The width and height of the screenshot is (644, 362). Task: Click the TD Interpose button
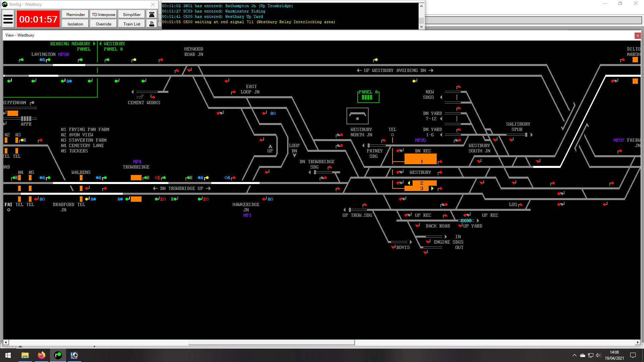104,14
